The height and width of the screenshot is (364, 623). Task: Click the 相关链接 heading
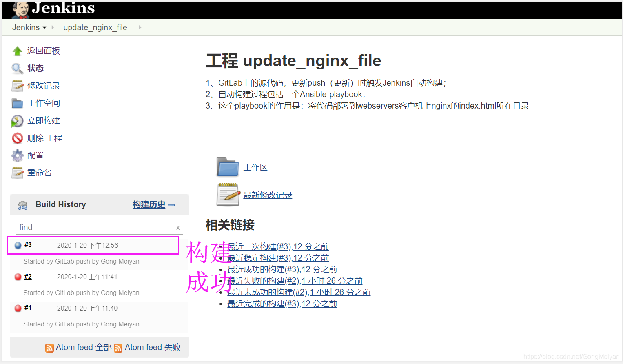(230, 225)
